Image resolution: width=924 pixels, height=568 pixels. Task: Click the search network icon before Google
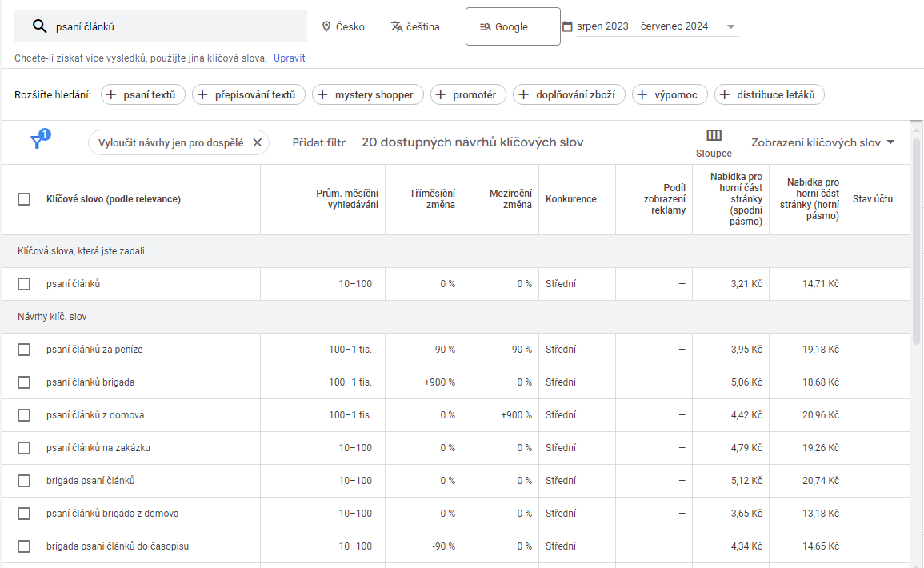[x=485, y=26]
